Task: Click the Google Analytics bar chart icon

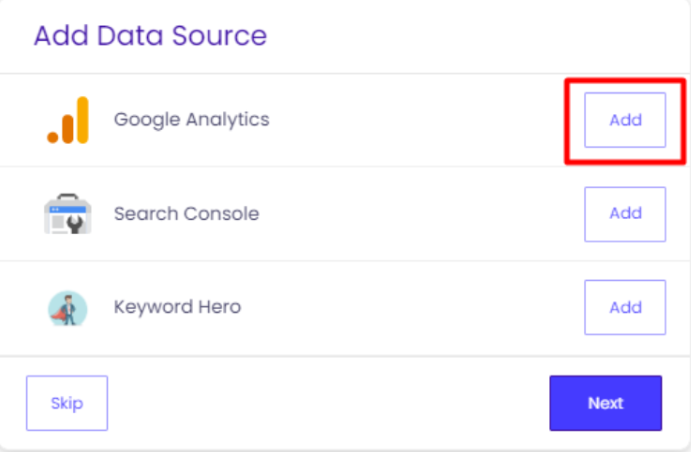Action: [68, 120]
